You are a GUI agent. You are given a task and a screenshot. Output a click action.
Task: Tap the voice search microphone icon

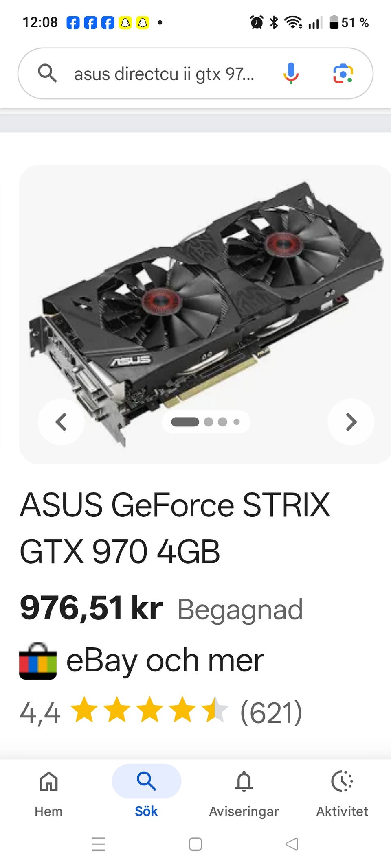(x=291, y=74)
